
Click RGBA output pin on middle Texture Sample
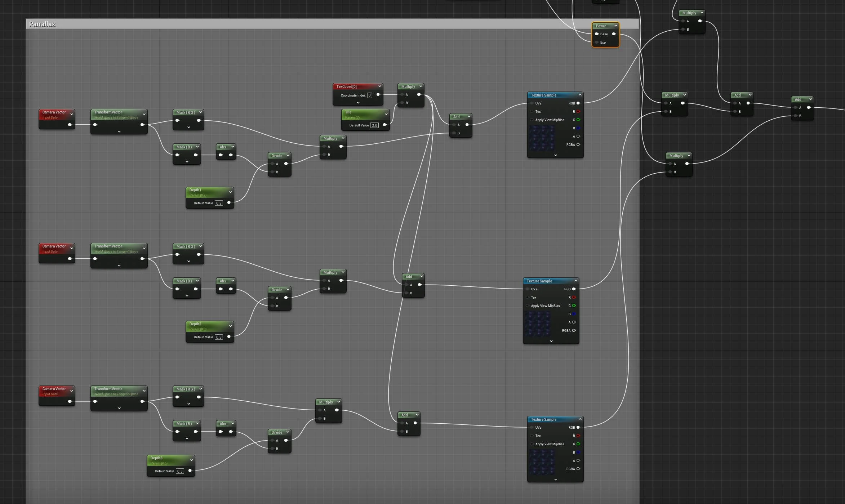coord(574,331)
